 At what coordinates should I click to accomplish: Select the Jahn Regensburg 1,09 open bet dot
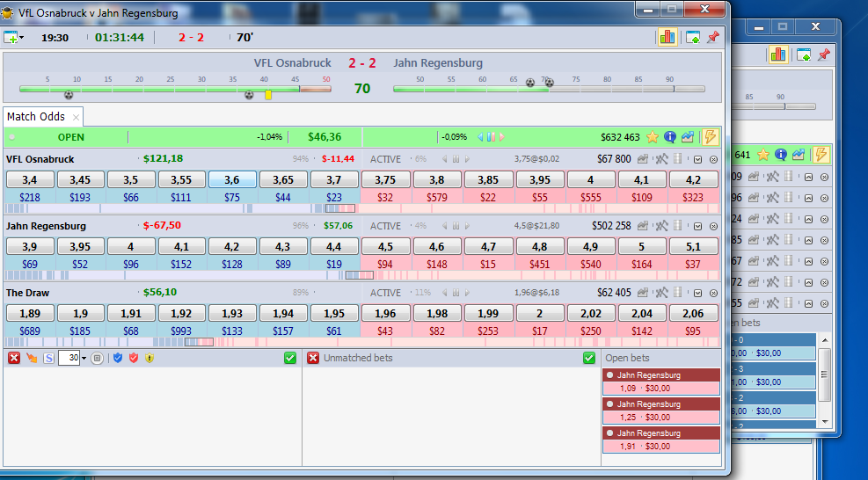pos(610,375)
